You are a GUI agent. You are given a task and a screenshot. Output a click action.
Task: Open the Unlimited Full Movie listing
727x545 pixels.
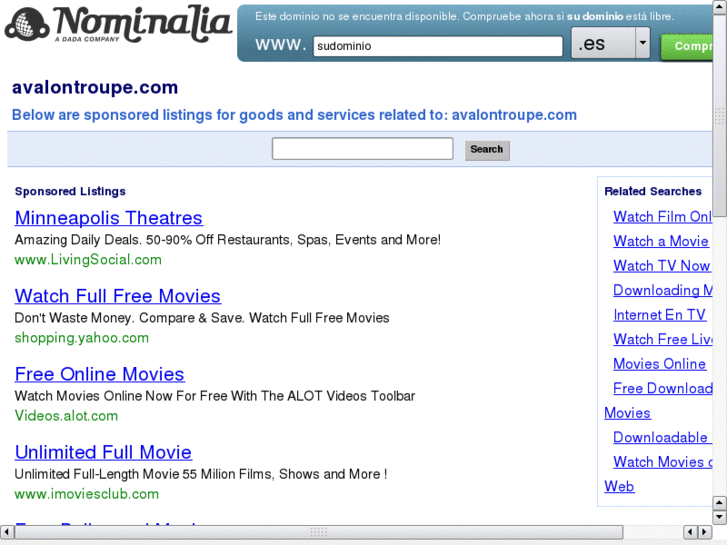(x=103, y=452)
